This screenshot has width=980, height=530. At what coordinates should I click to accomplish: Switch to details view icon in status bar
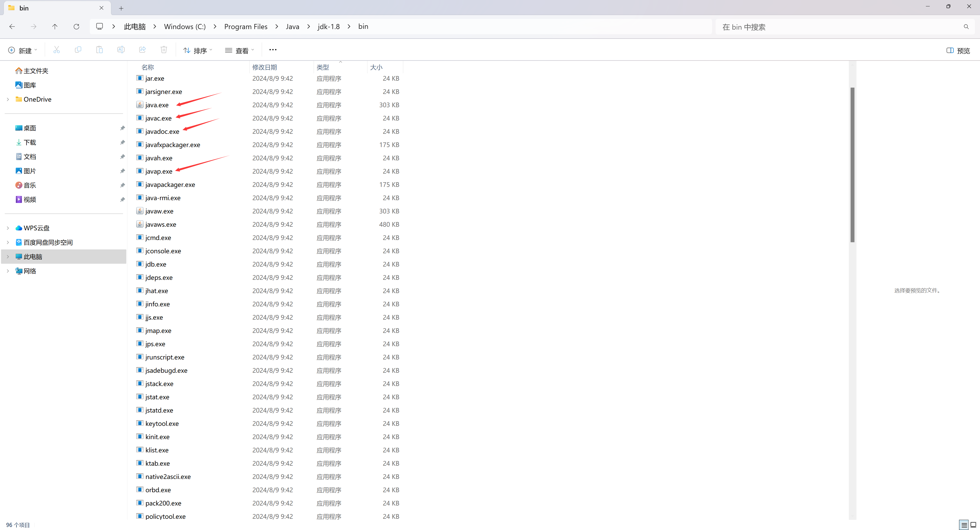pos(964,525)
